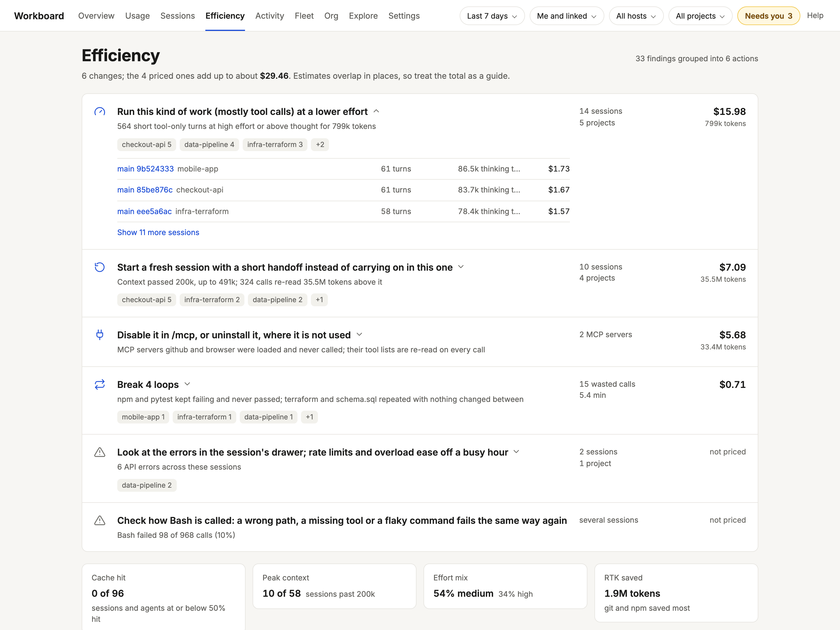Open the All projects dropdown
Viewport: 840px width, 630px height.
pos(700,16)
